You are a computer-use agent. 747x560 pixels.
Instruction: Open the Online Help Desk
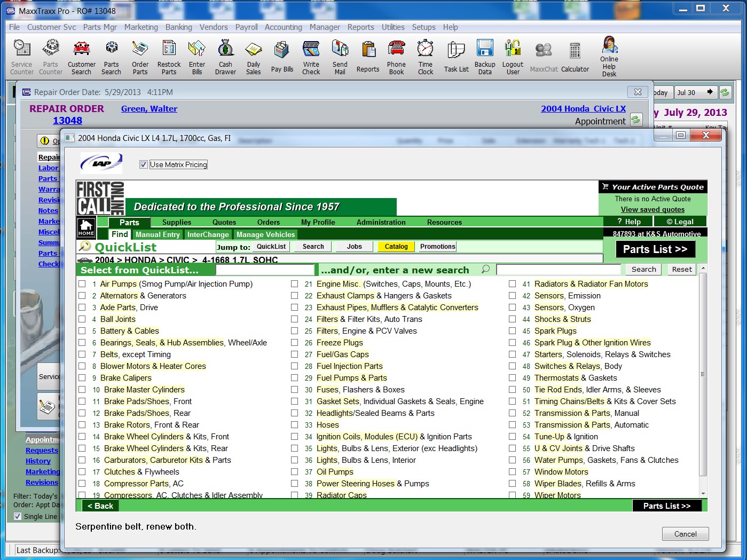609,57
